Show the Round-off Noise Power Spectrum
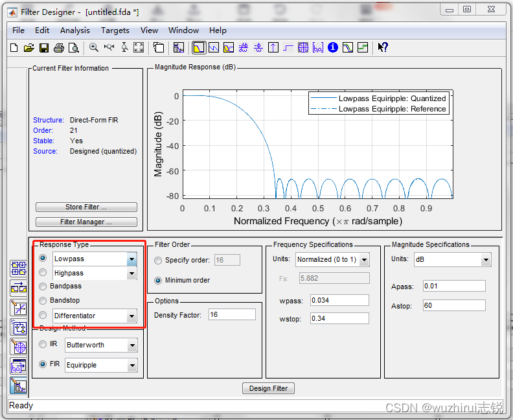 tap(363, 48)
